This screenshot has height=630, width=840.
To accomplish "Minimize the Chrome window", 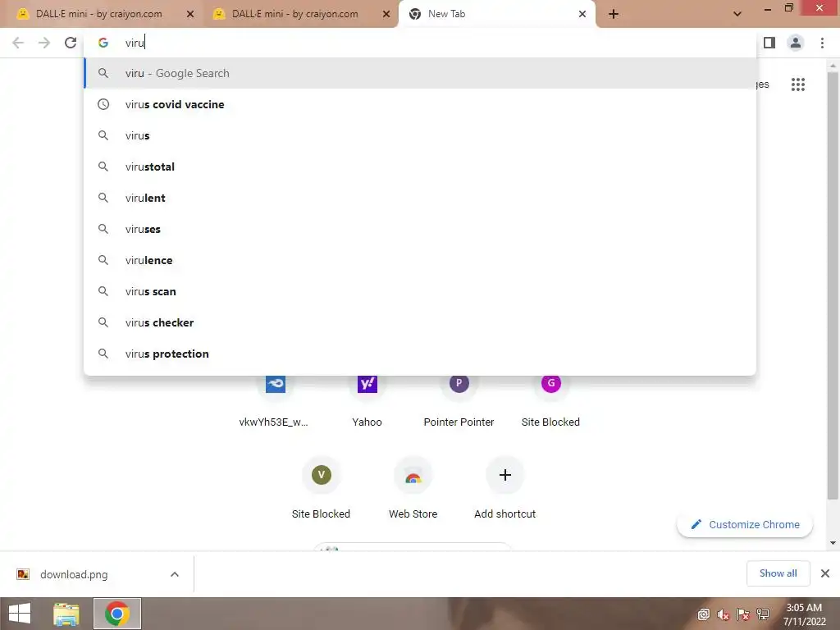I will 768,9.
